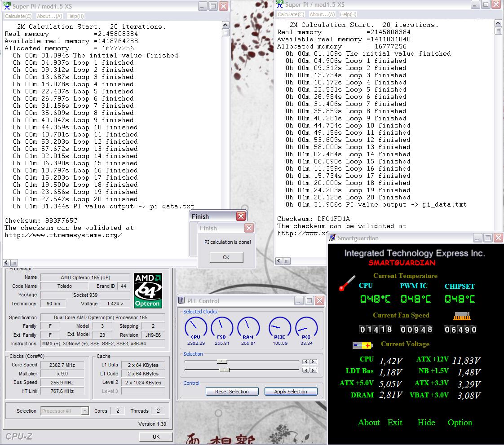Click the FSB clock gauge in PLL Control
The height and width of the screenshot is (445, 504).
click(x=222, y=328)
